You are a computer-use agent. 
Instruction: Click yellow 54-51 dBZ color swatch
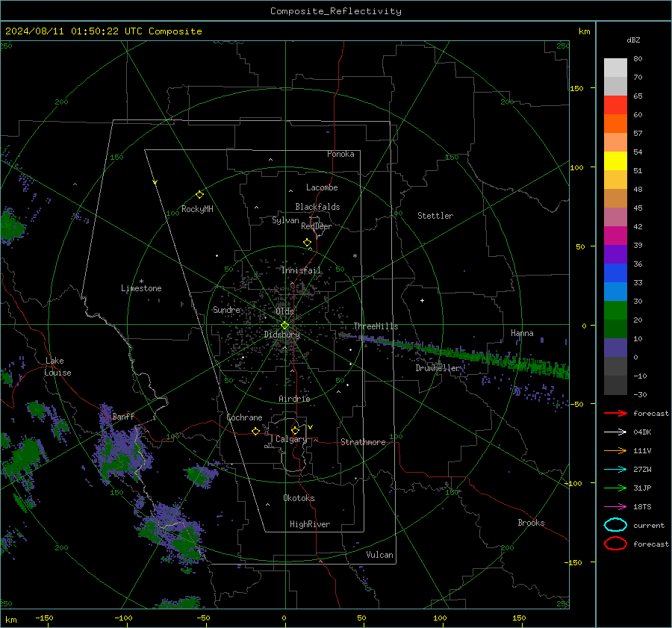[x=615, y=161]
